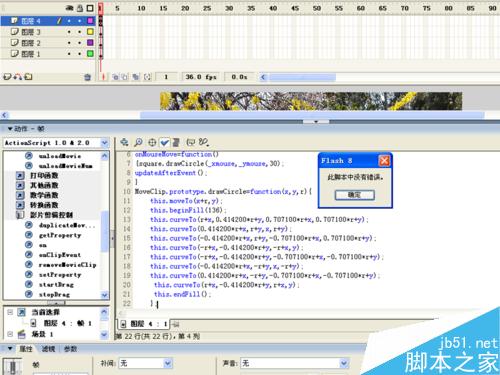This screenshot has height=375, width=500.
Task: Enable Edit Multiple Frames icon
Action: pyautogui.click(x=136, y=77)
